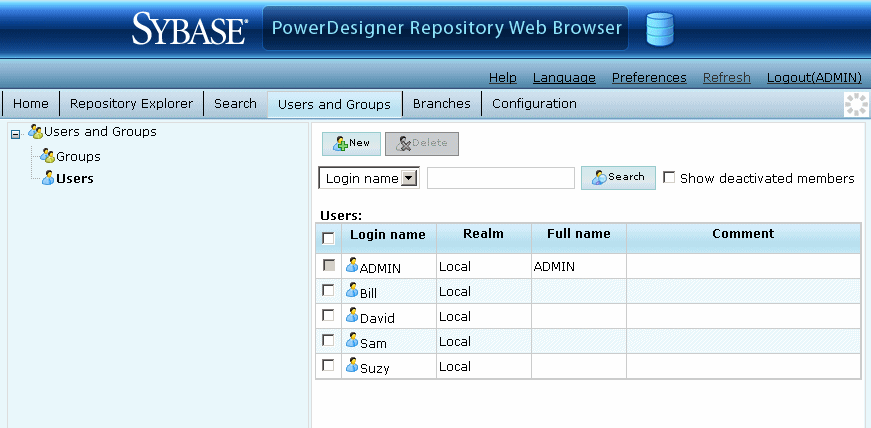Open the Login name search dropdown

coord(408,178)
